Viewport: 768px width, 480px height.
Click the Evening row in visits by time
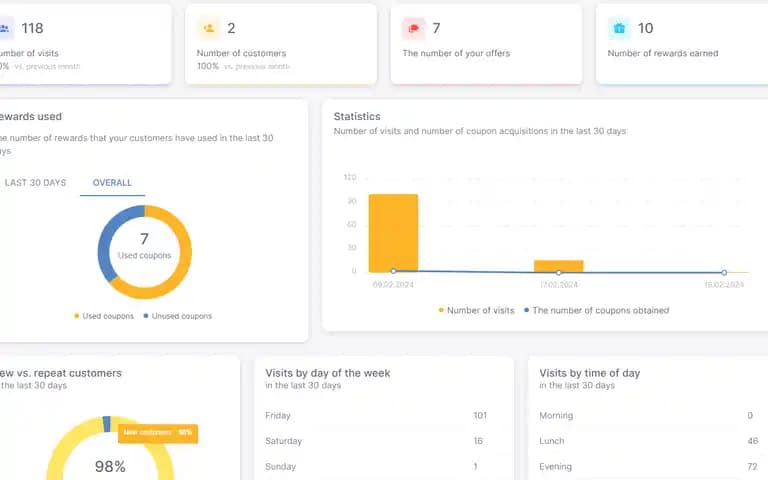point(649,466)
